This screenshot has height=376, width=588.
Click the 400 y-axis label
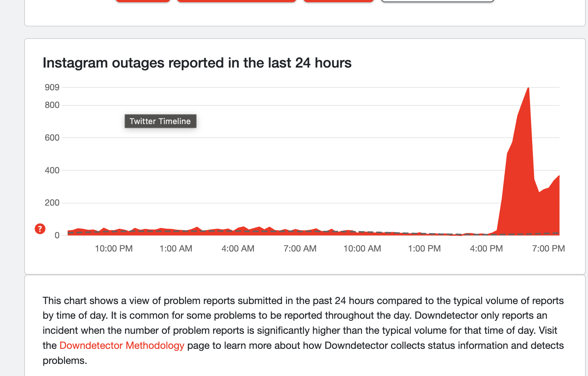pos(52,170)
